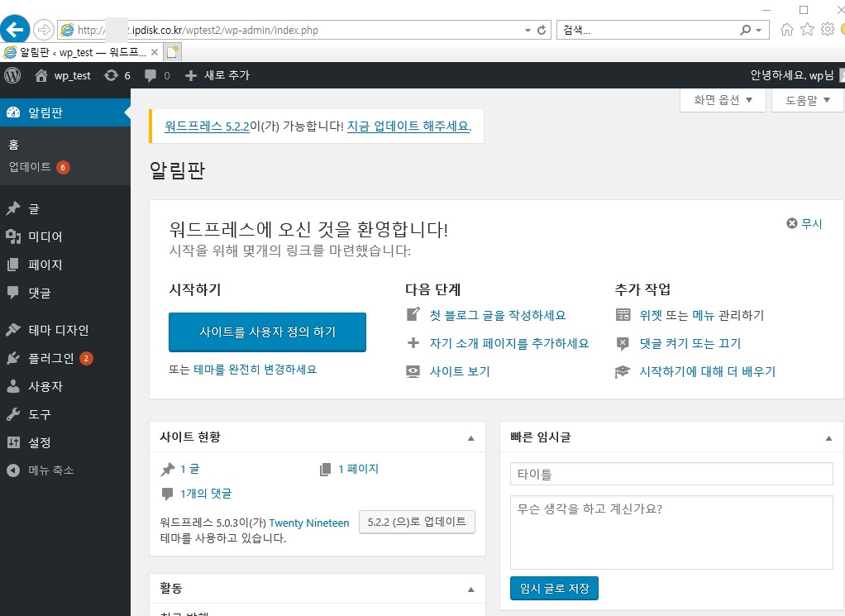This screenshot has width=845, height=616.
Task: Click the 테마를 완전히 변경하세요 link
Action: point(255,370)
